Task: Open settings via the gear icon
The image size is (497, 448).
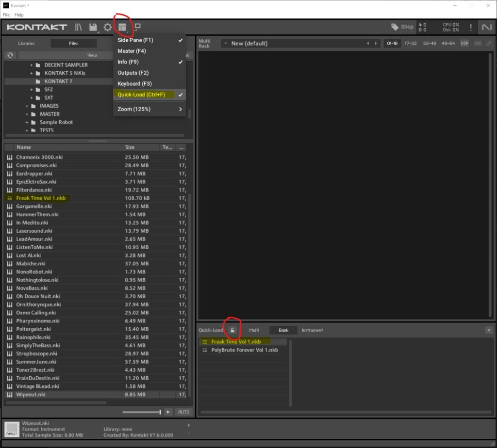Action: pos(107,27)
